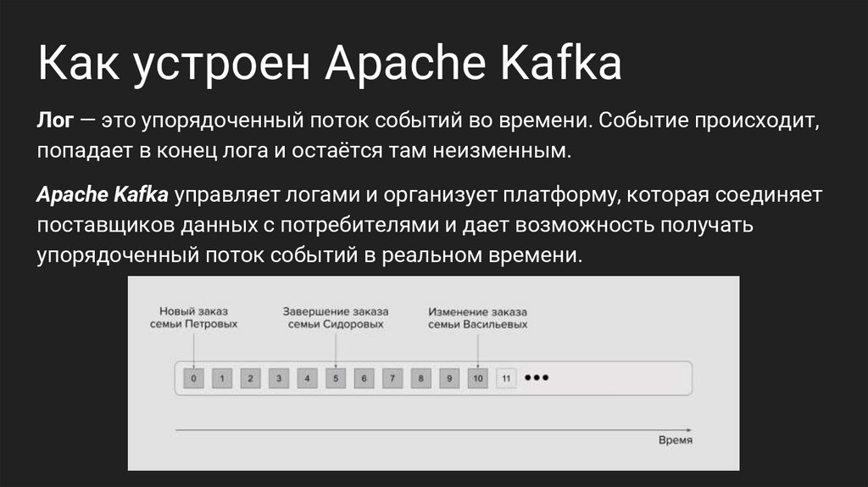868x487 pixels.
Task: Select log cell numbered 3
Action: click(x=278, y=378)
